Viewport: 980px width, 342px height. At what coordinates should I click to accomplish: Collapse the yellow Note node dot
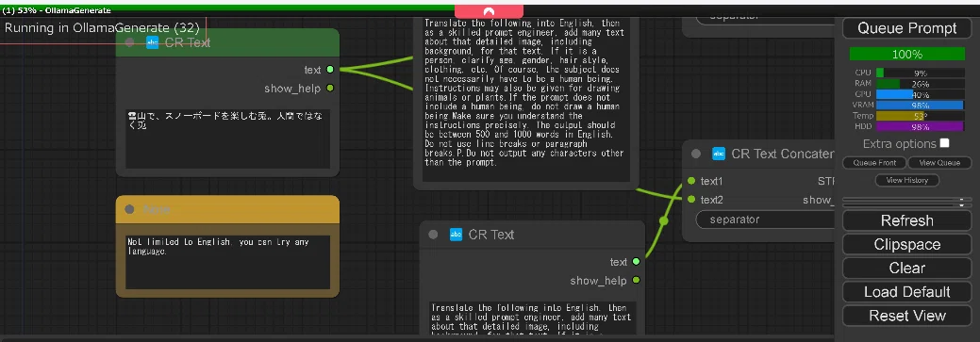pos(129,209)
